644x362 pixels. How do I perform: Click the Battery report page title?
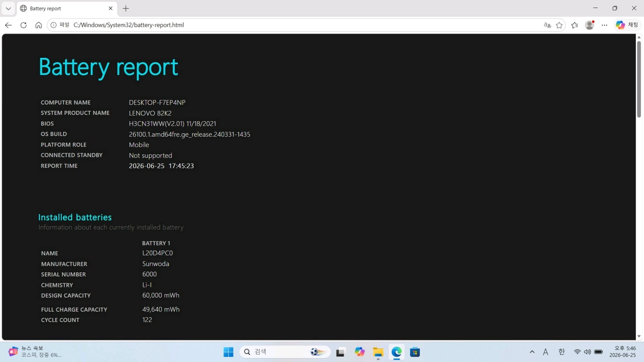click(108, 67)
